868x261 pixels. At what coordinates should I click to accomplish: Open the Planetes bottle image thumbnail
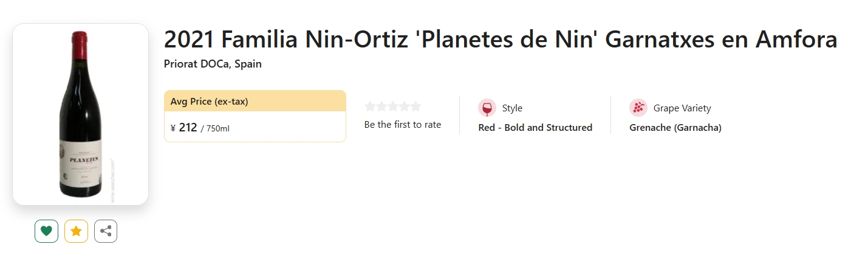(80, 114)
